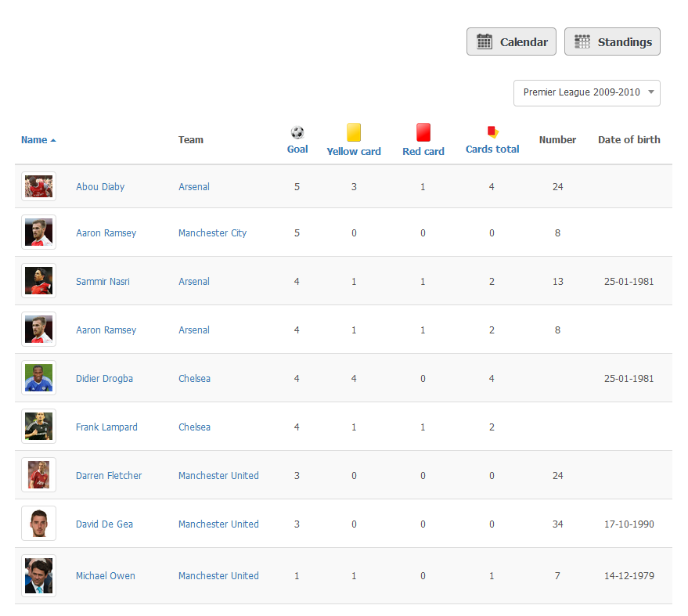Open the Michael Owen player link
Image resolution: width=688 pixels, height=616 pixels.
106,576
